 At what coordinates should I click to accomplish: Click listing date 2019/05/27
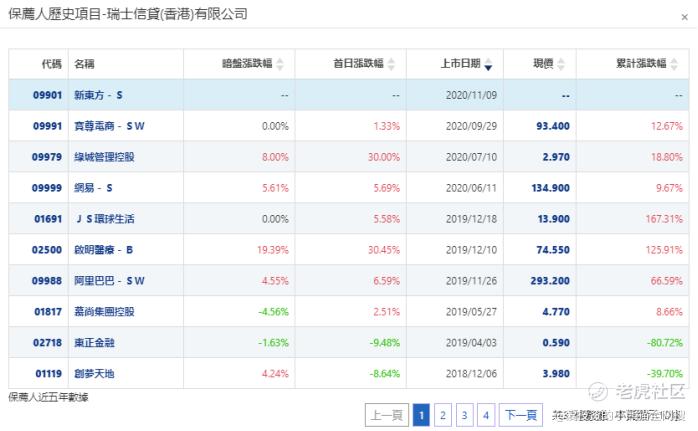click(471, 312)
